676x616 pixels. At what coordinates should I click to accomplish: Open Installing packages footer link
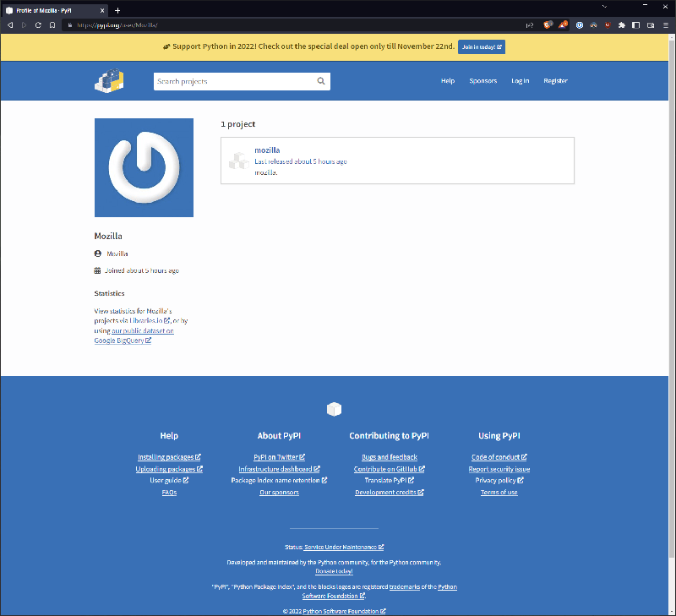click(x=169, y=457)
